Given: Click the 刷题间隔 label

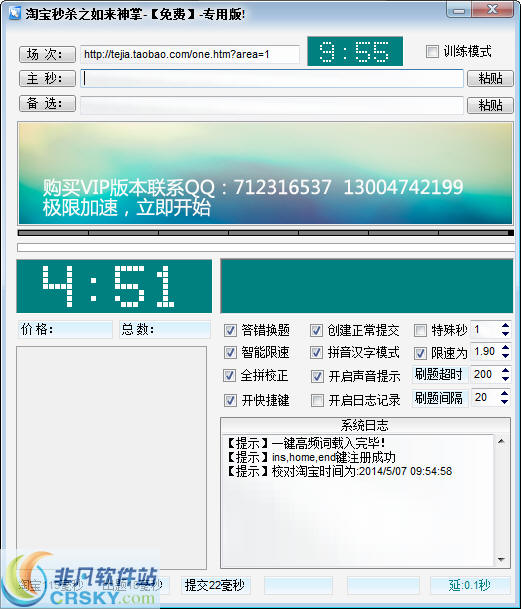Looking at the screenshot, I should click(x=439, y=398).
